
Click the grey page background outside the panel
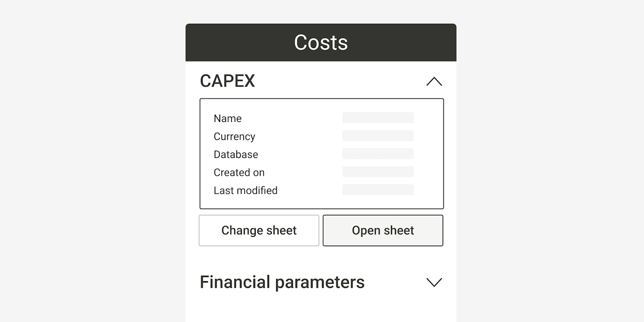pos(90,161)
